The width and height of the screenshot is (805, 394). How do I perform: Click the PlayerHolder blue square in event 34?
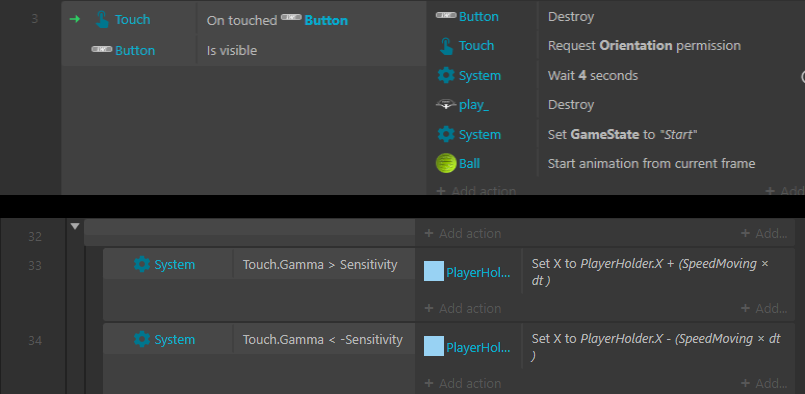434,346
